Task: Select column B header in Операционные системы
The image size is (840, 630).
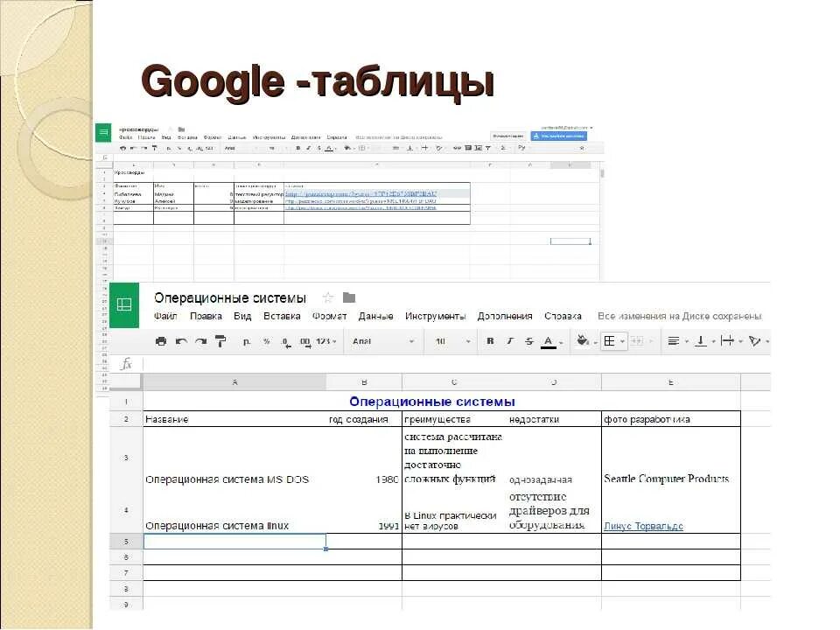Action: pyautogui.click(x=364, y=382)
